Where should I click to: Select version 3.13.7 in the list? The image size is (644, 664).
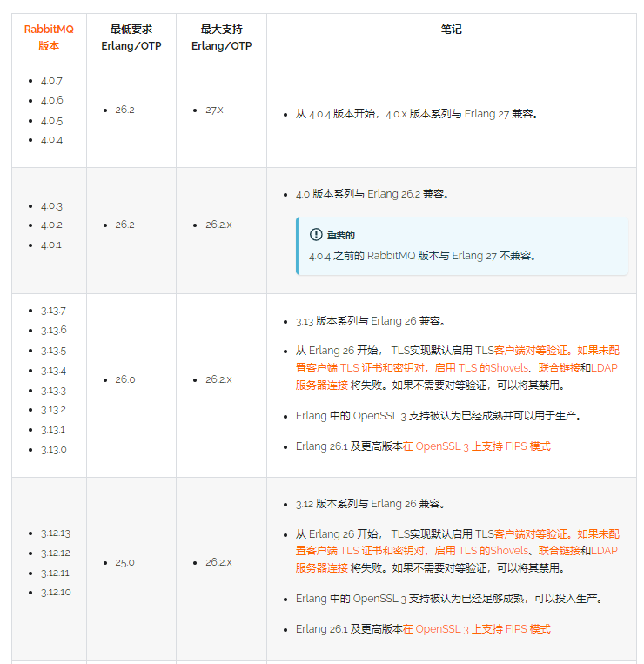[53, 311]
